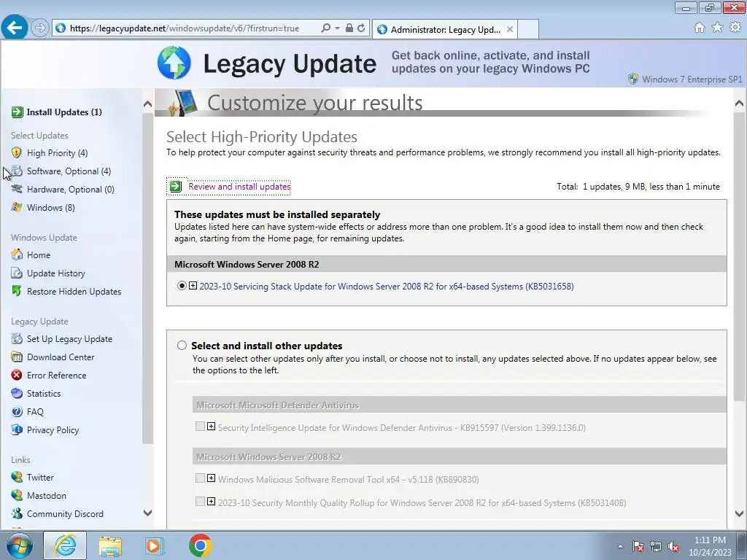This screenshot has height=560, width=747.
Task: Open Windows Start button
Action: pos(20,545)
